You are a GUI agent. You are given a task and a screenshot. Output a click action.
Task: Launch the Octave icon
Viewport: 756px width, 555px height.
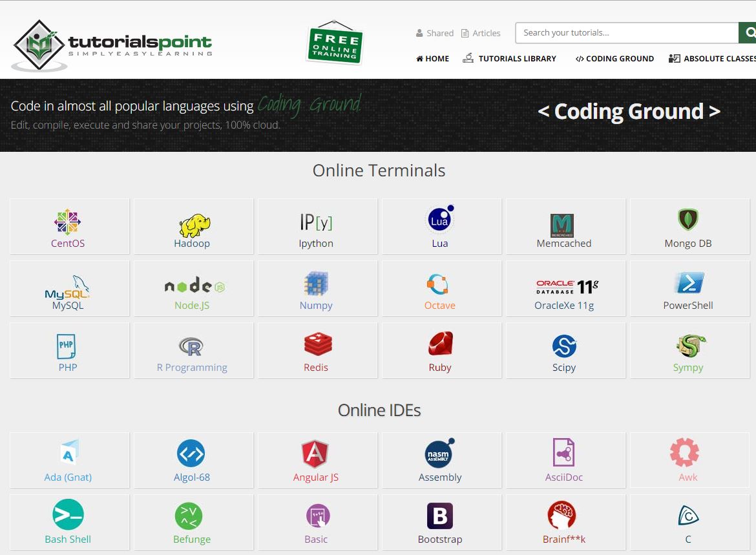(x=438, y=284)
